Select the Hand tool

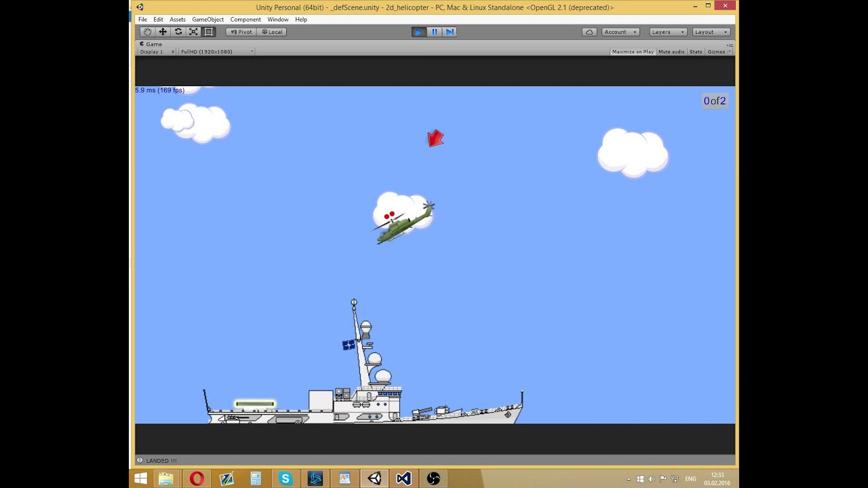(146, 31)
